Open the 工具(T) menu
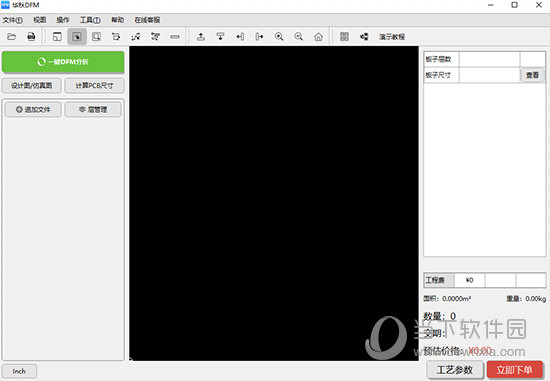The width and height of the screenshot is (550, 381). 90,20
